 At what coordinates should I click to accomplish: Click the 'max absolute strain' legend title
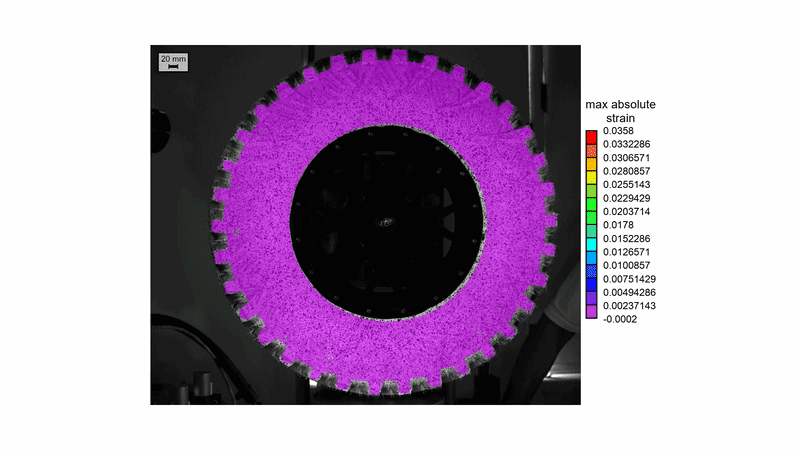click(620, 111)
